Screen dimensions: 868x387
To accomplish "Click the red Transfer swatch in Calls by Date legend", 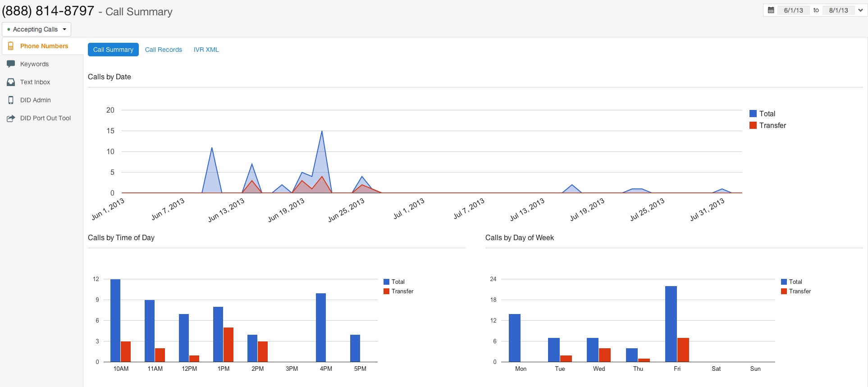I will [753, 125].
